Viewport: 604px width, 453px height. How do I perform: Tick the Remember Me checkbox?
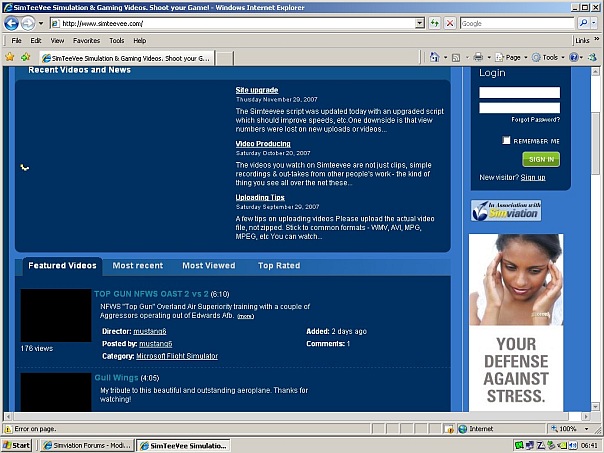[x=506, y=141]
